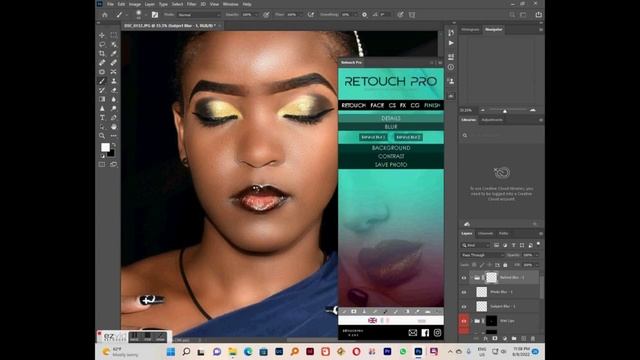Select the Hand tool
This screenshot has height=360, width=640.
(x=113, y=127)
